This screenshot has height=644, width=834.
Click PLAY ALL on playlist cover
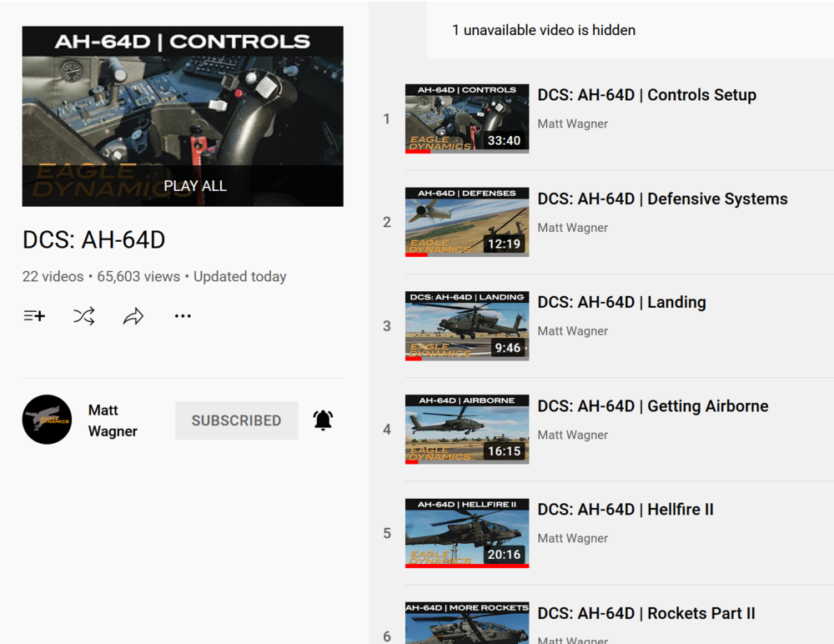[195, 186]
